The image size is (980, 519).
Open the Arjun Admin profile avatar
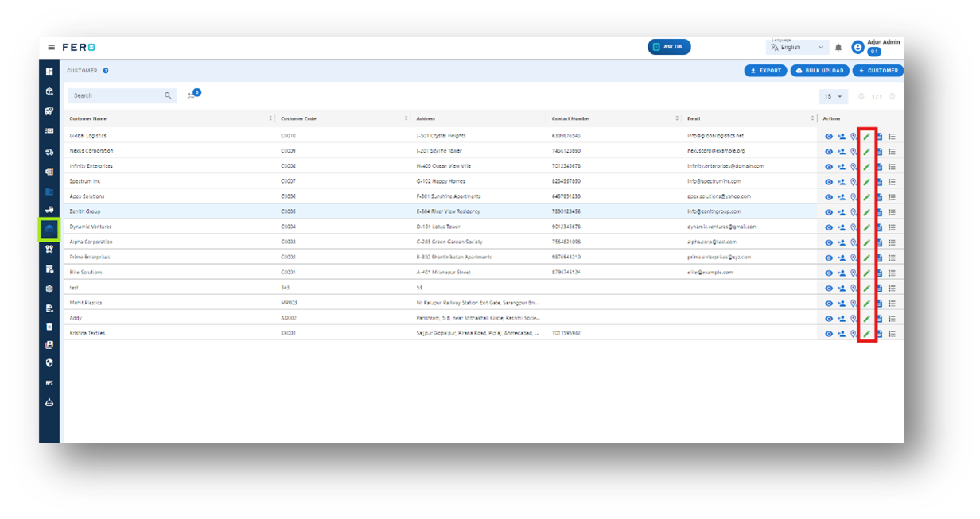(857, 47)
